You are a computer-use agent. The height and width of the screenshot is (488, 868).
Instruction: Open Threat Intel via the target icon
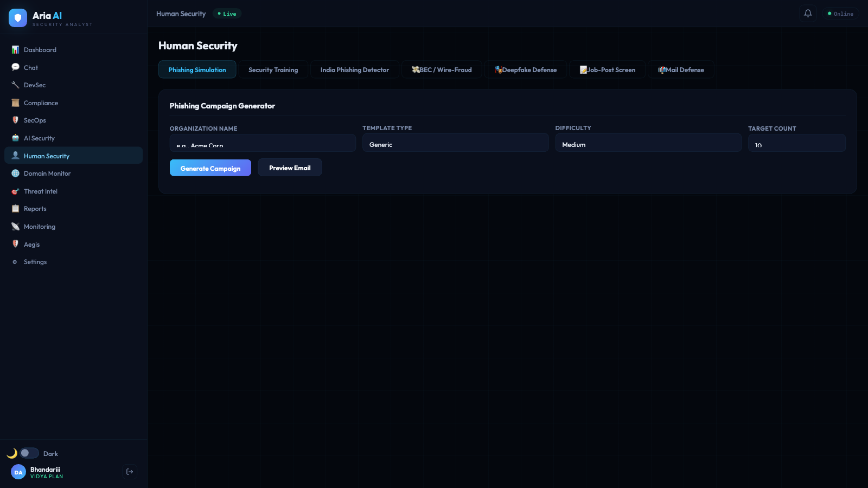[x=15, y=191]
